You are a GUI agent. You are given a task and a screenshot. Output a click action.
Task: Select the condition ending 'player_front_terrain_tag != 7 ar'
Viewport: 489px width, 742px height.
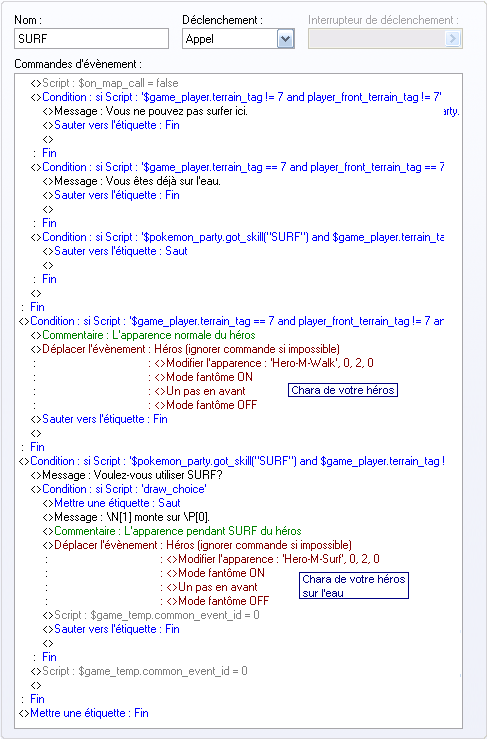[231, 321]
